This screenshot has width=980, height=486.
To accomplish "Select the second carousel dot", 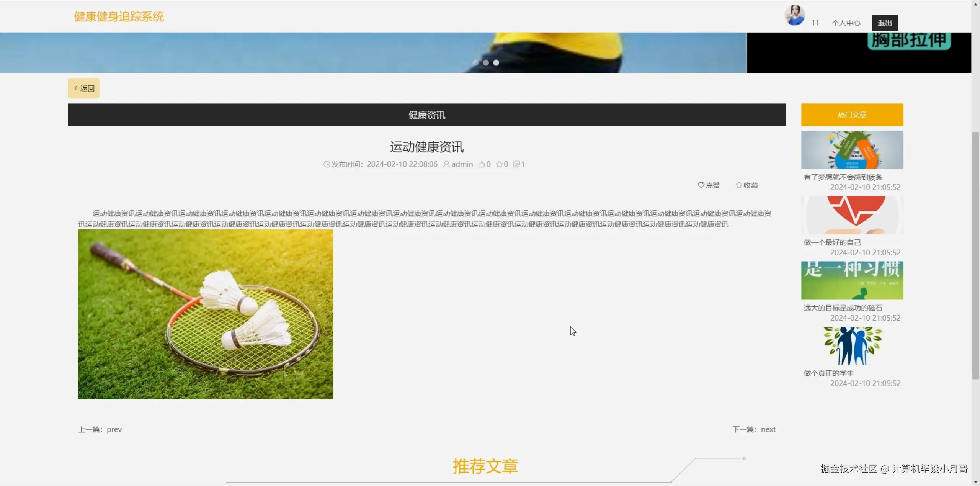I will click(486, 62).
